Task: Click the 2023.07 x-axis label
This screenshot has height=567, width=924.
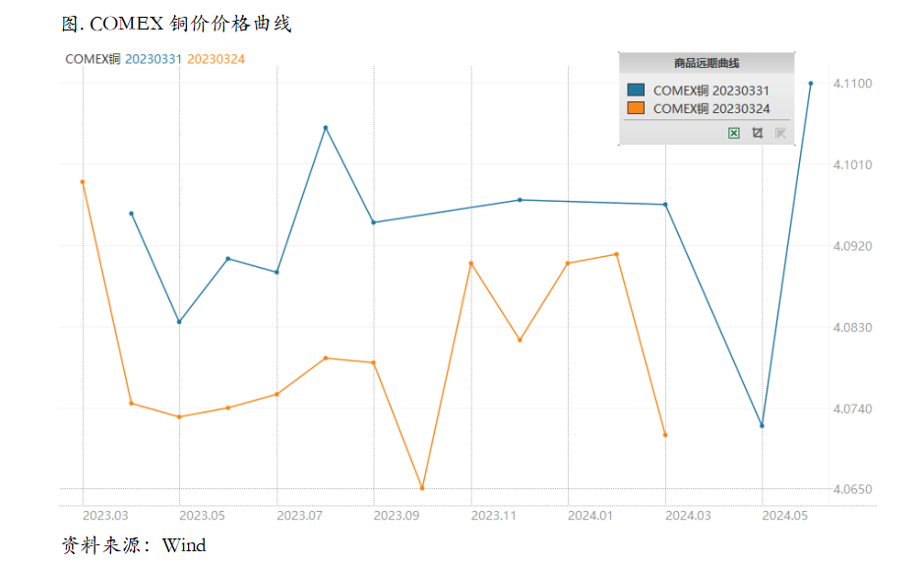Action: point(299,516)
